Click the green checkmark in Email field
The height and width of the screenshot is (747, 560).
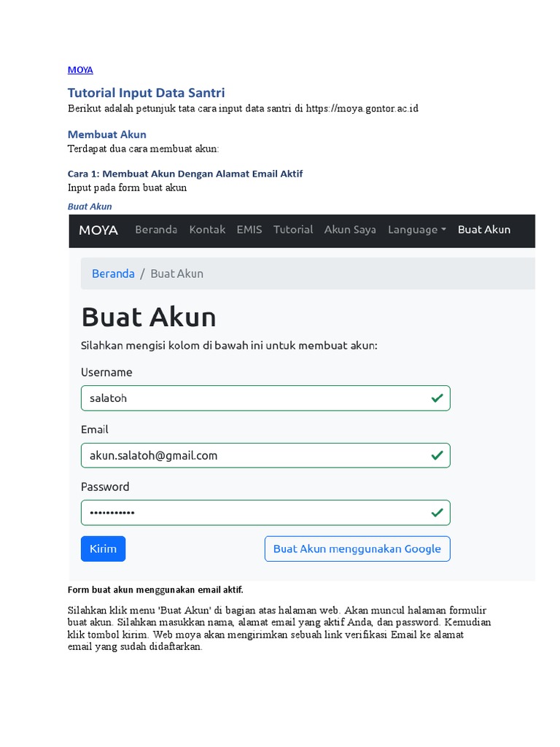click(x=437, y=455)
